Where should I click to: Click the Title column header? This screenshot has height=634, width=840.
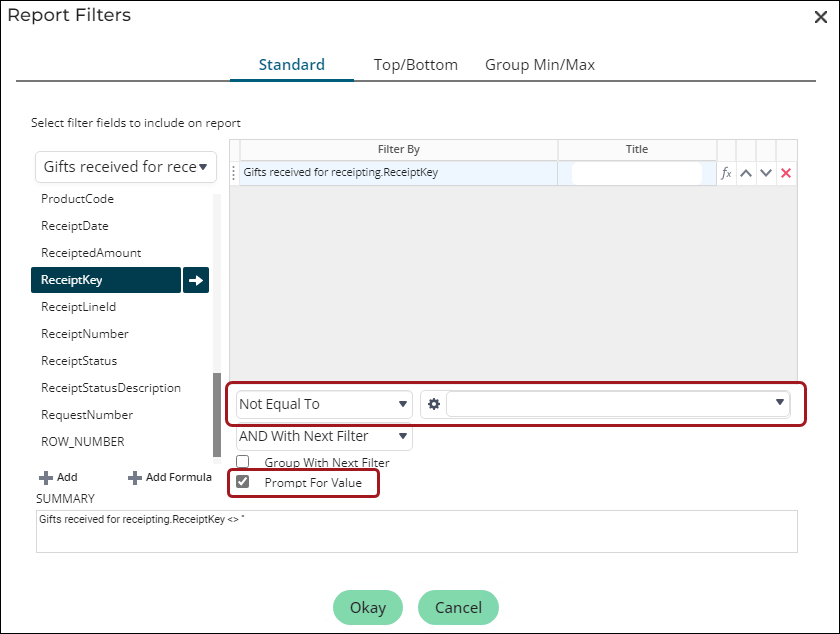point(637,150)
